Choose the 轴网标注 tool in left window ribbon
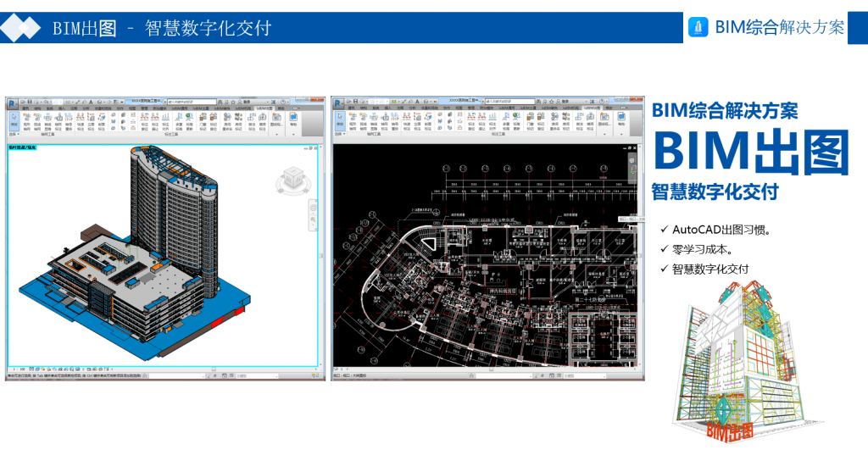868x461 pixels. point(58,121)
